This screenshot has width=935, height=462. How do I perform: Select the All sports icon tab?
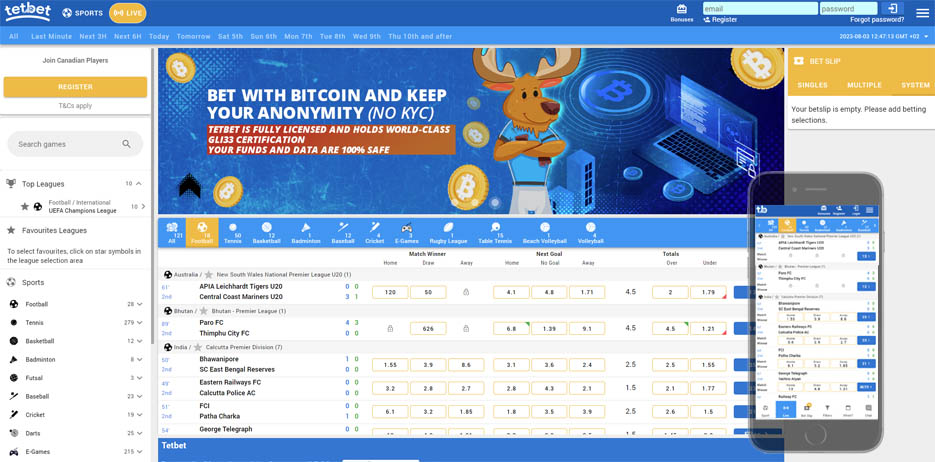click(x=172, y=232)
